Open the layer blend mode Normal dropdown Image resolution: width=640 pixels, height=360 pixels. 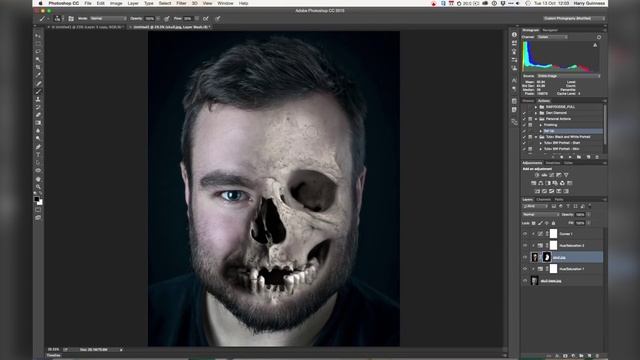pos(540,214)
